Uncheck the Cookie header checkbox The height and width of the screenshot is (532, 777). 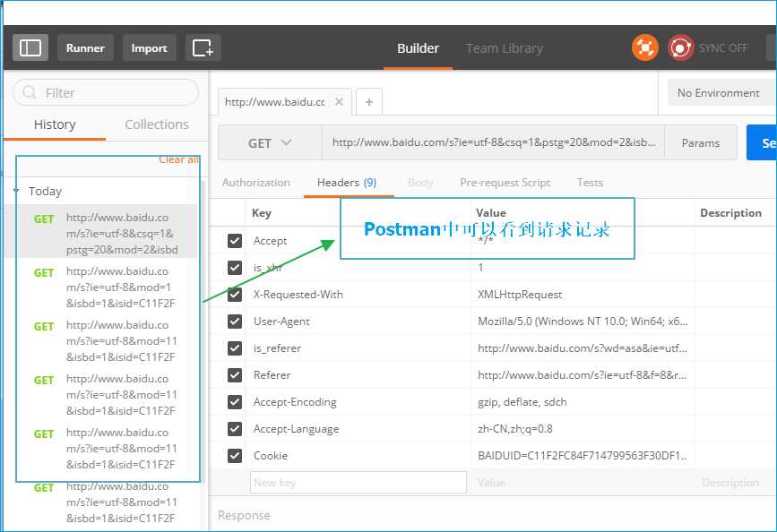[x=235, y=455]
